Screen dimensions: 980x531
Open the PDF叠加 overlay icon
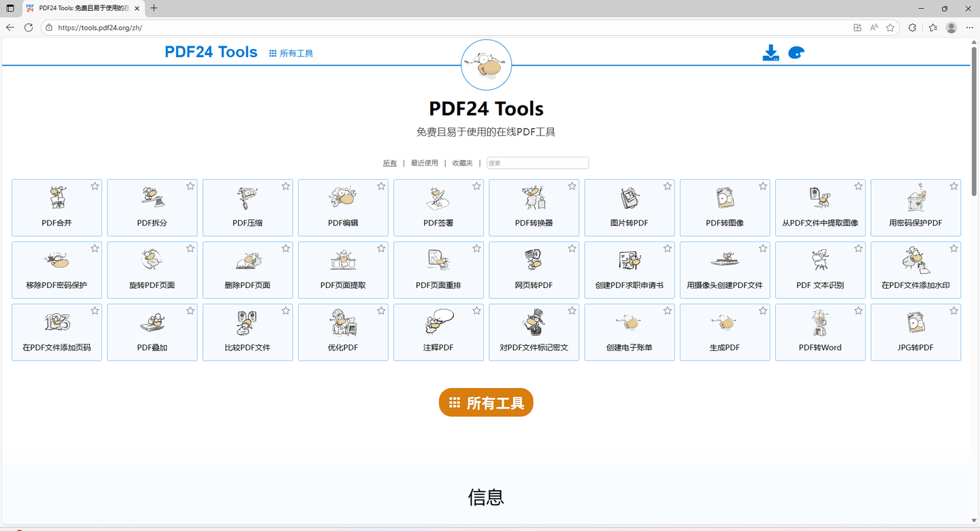152,322
